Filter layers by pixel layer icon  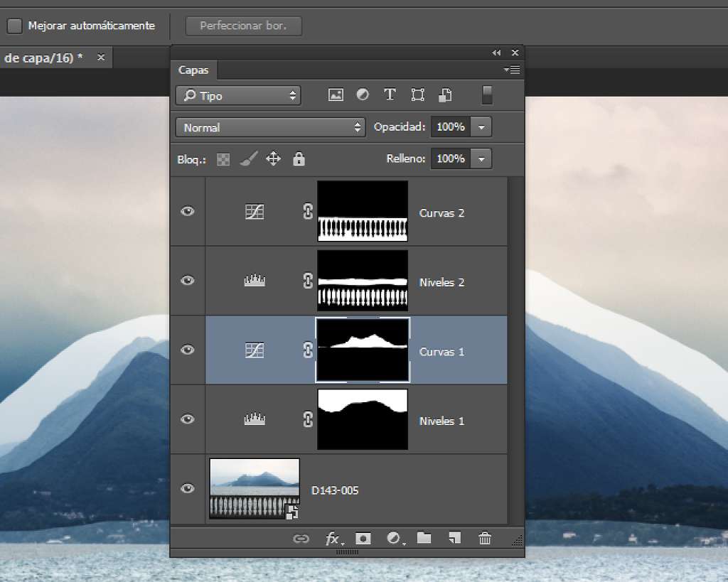pos(336,95)
